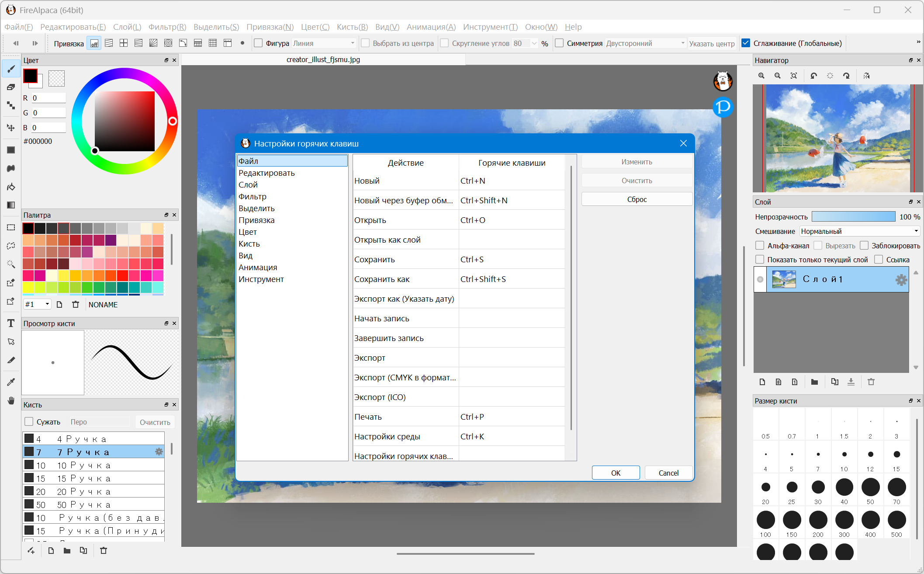Open the Фильтр(R) menu
The image size is (924, 574).
click(x=167, y=27)
